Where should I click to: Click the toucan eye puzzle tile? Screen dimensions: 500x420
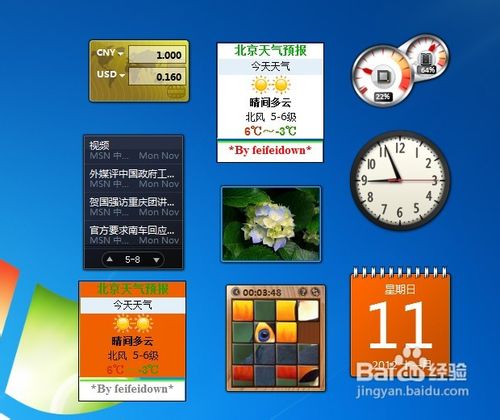point(265,332)
